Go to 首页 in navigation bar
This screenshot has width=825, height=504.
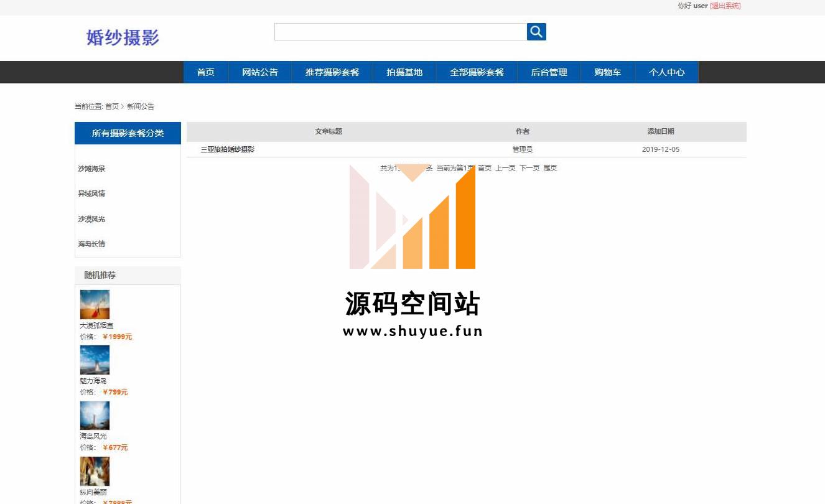tap(206, 72)
